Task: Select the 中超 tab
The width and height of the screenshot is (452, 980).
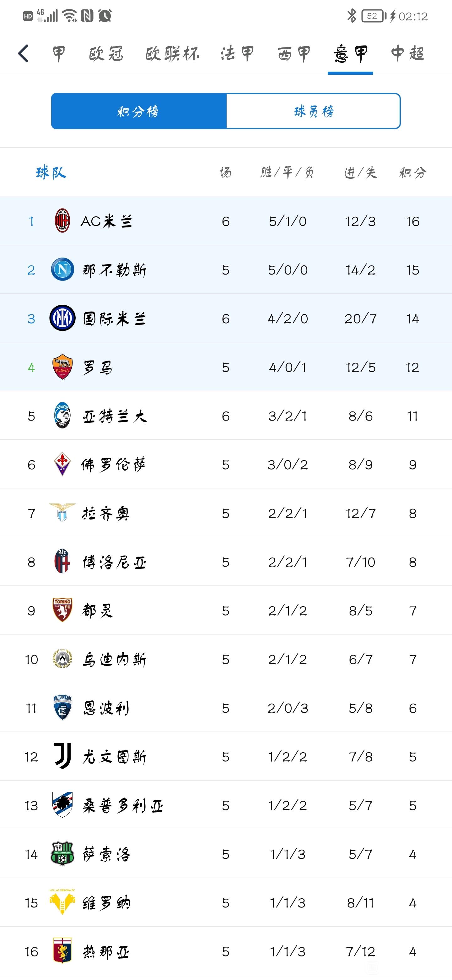Action: coord(407,54)
